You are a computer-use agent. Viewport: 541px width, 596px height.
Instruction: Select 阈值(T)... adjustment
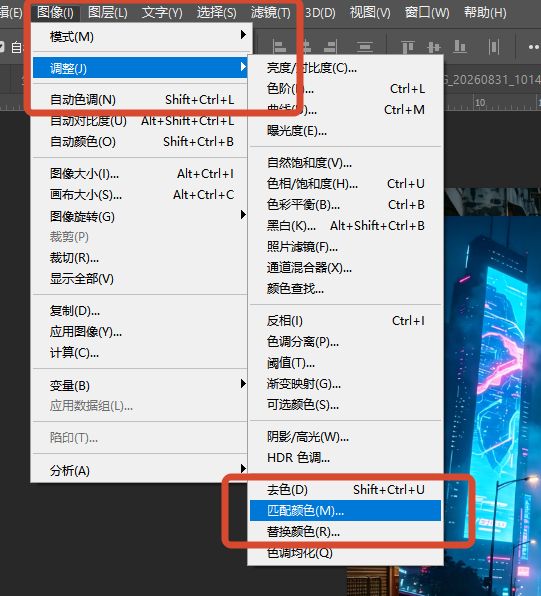tap(346, 363)
